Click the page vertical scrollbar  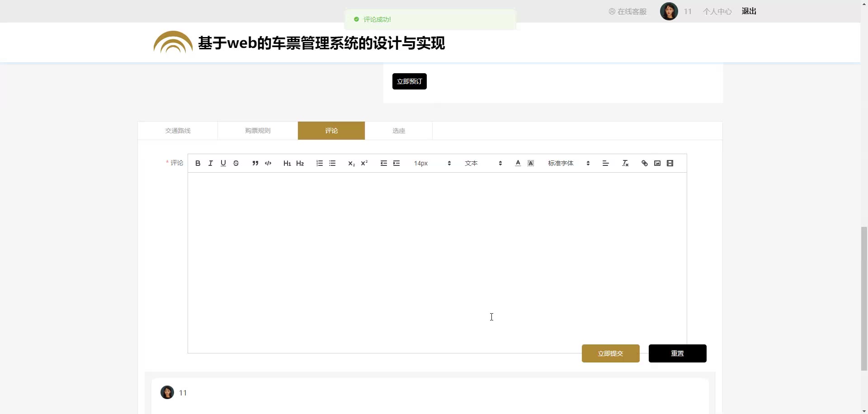(864, 298)
